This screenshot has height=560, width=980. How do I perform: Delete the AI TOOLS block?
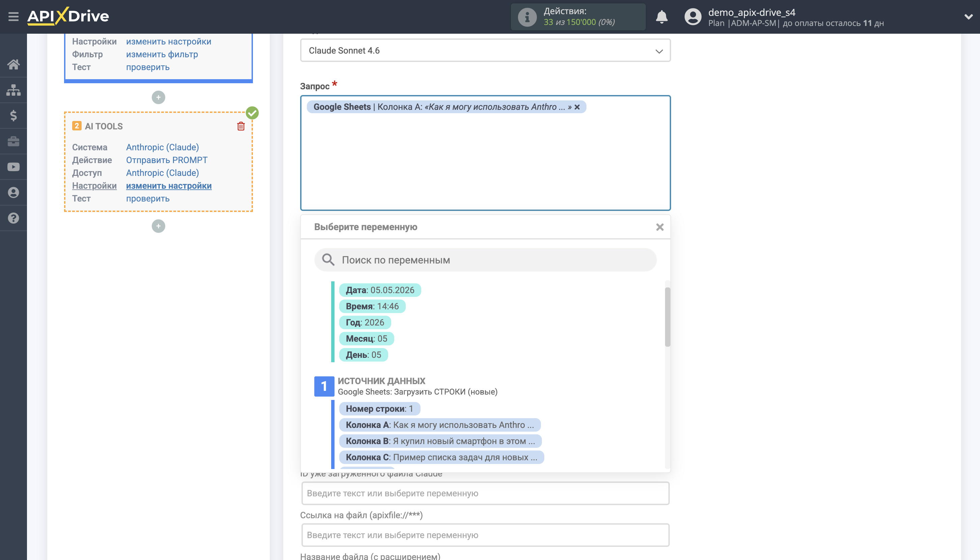[x=241, y=126]
